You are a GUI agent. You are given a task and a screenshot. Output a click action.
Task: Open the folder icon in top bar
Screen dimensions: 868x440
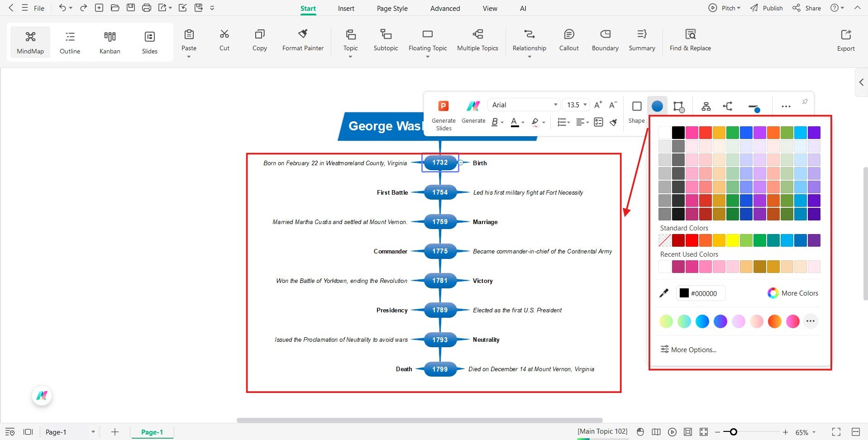tap(115, 8)
